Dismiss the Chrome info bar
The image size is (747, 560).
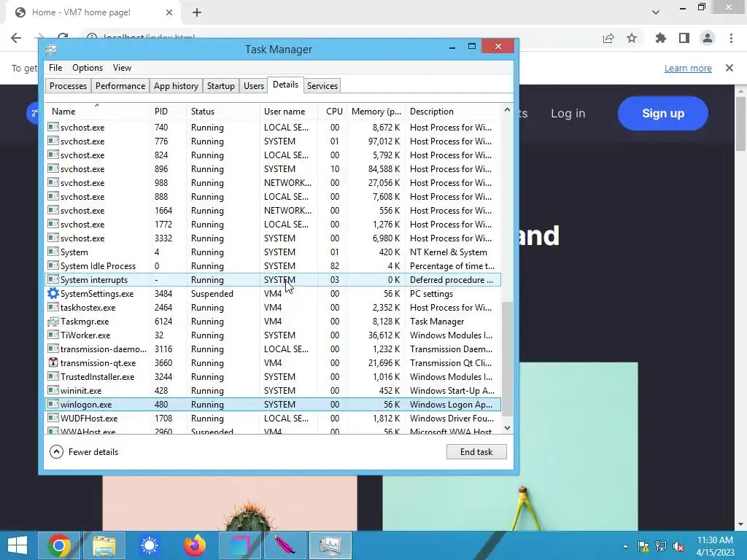click(729, 68)
